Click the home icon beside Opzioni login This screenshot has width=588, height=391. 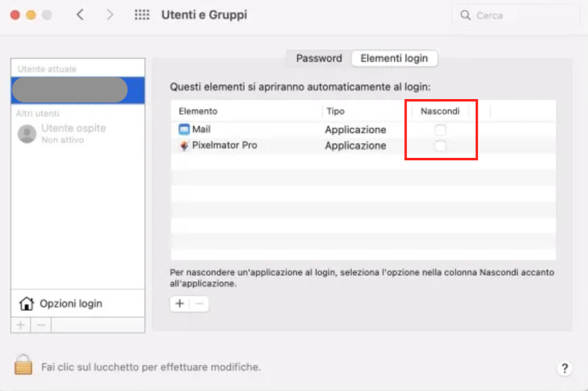pyautogui.click(x=25, y=303)
